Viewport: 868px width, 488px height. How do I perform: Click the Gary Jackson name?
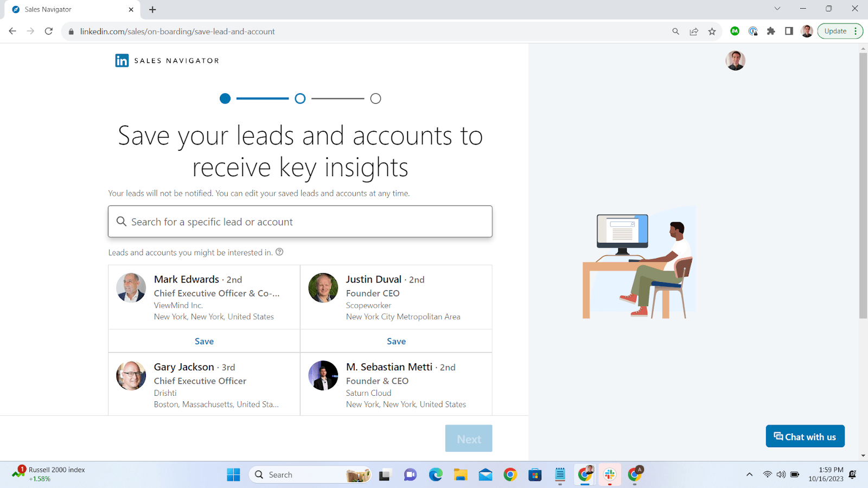pos(184,367)
